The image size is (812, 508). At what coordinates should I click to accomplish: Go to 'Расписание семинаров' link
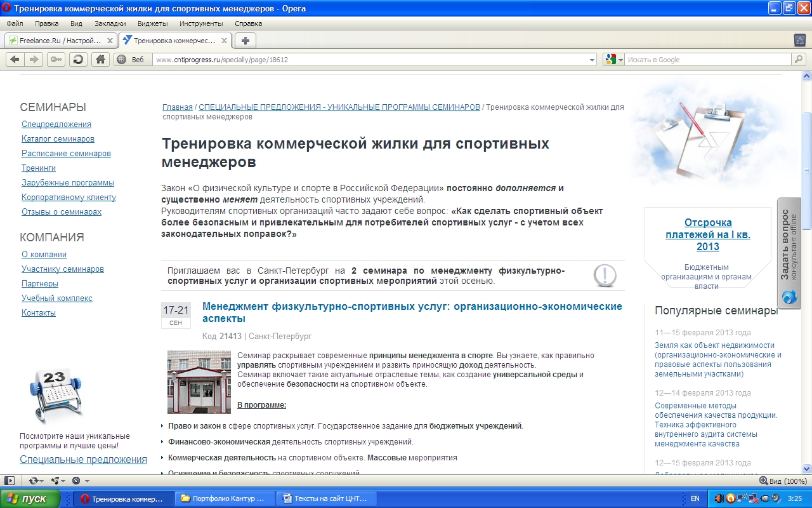tap(66, 154)
